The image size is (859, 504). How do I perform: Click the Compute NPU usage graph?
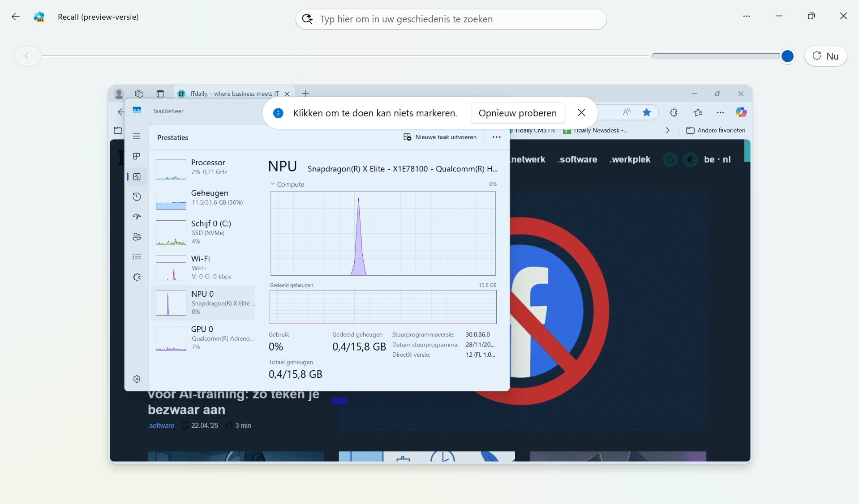(383, 233)
